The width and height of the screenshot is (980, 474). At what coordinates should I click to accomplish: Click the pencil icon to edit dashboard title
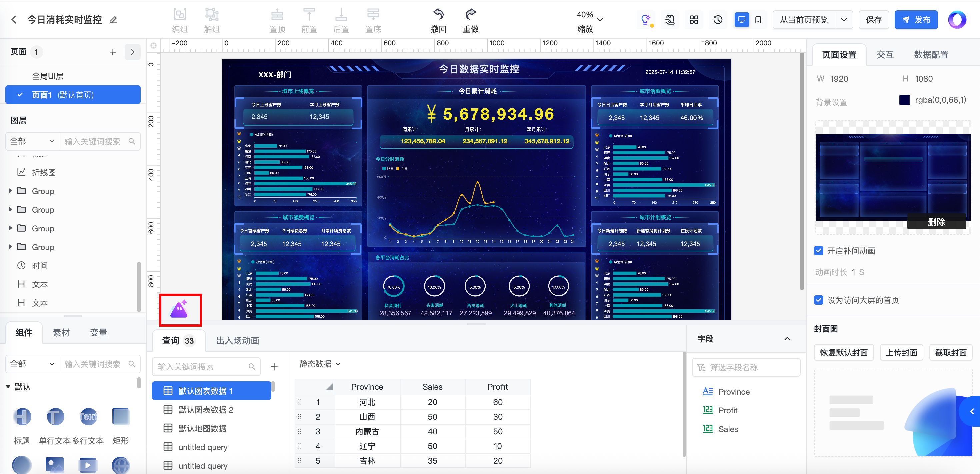(113, 20)
